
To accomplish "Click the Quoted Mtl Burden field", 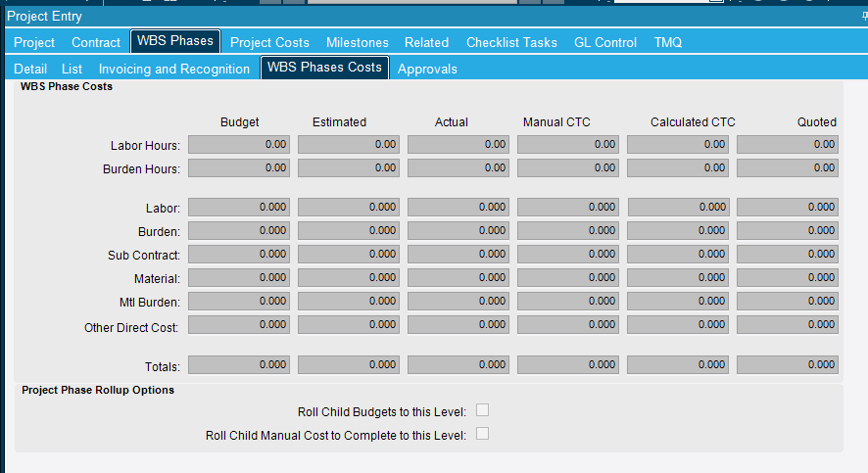I will pyautogui.click(x=788, y=301).
